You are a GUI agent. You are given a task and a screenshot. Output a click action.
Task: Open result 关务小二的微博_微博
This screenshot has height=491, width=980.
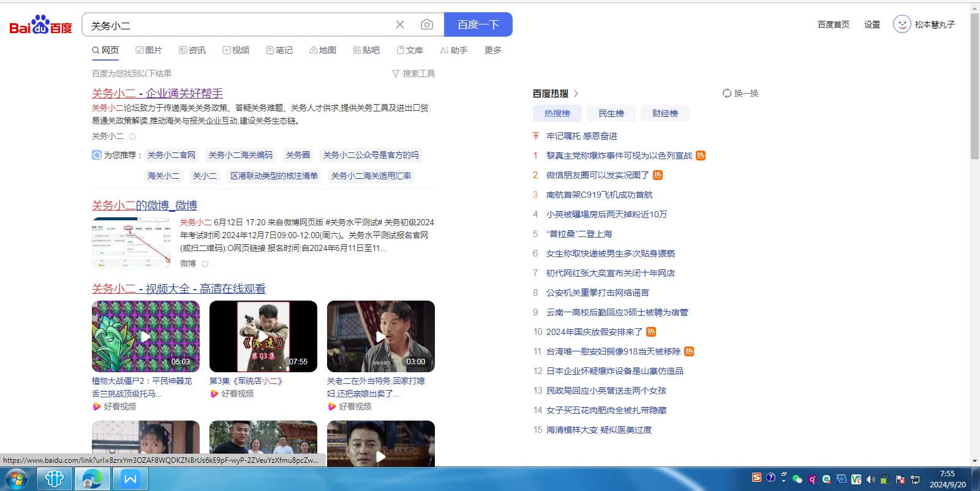145,205
